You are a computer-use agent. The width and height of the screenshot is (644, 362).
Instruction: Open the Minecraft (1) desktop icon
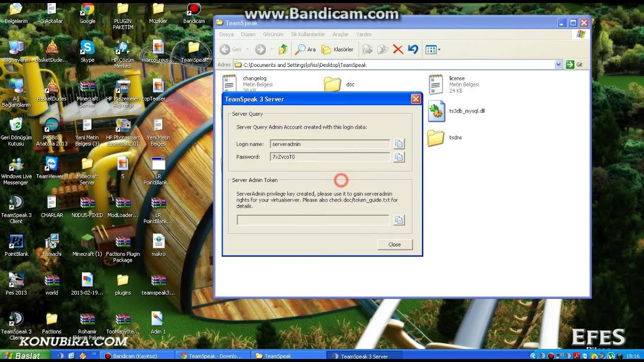88,245
